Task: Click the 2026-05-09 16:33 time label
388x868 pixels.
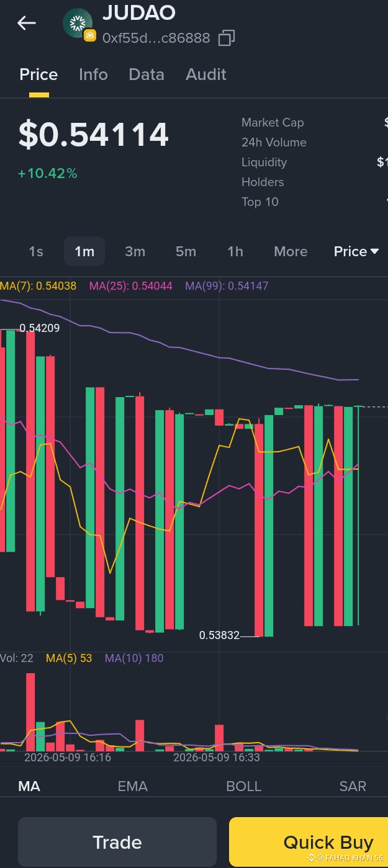Action: tap(217, 758)
